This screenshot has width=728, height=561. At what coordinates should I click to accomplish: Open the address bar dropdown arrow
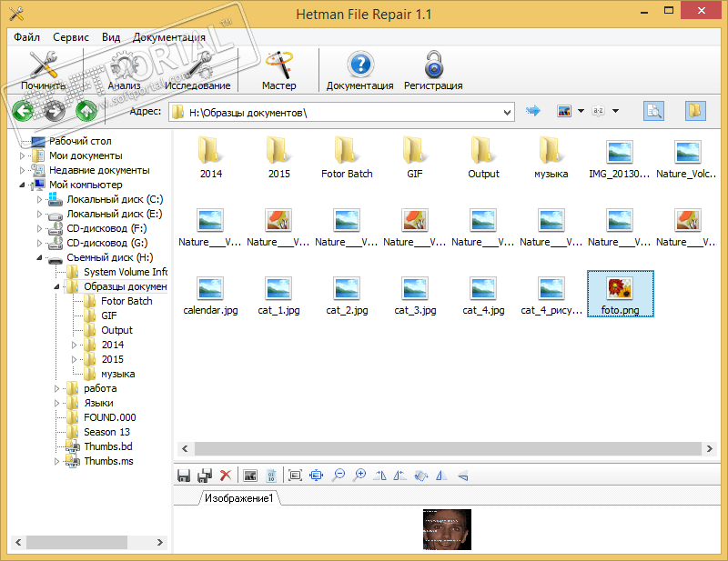pos(507,113)
